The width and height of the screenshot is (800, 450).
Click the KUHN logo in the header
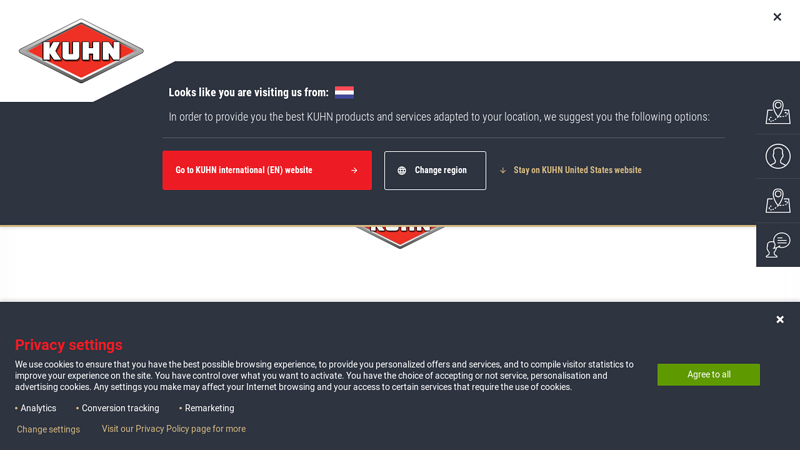click(x=81, y=50)
